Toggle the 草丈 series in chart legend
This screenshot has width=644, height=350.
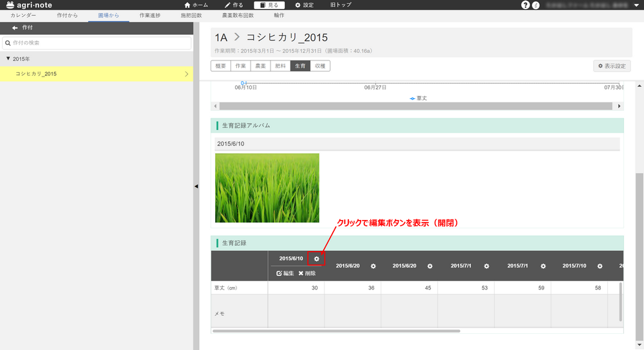point(418,98)
